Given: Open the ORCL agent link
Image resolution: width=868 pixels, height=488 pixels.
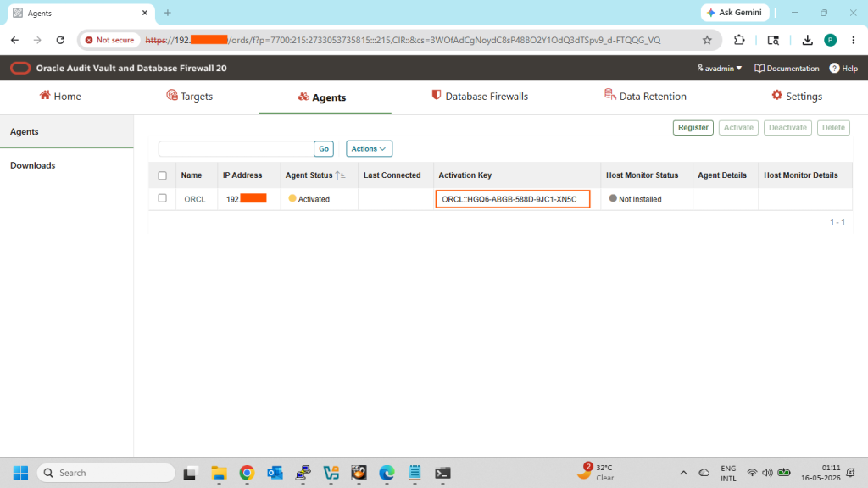Looking at the screenshot, I should click(x=195, y=199).
